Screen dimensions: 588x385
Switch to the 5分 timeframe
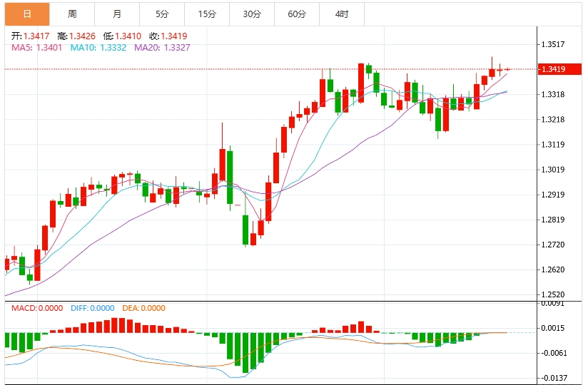click(x=162, y=14)
